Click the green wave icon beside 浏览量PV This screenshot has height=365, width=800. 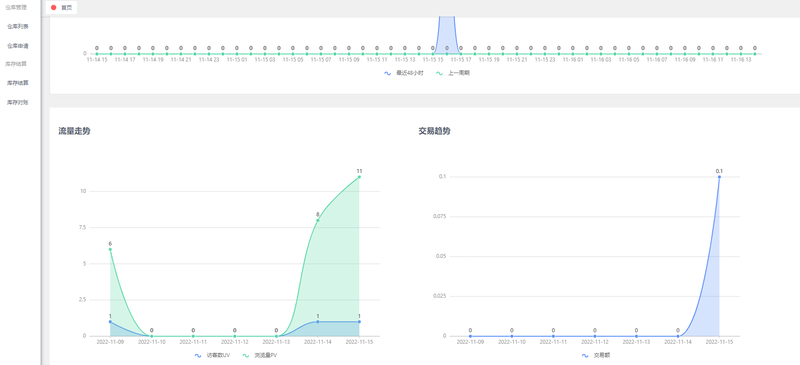246,355
